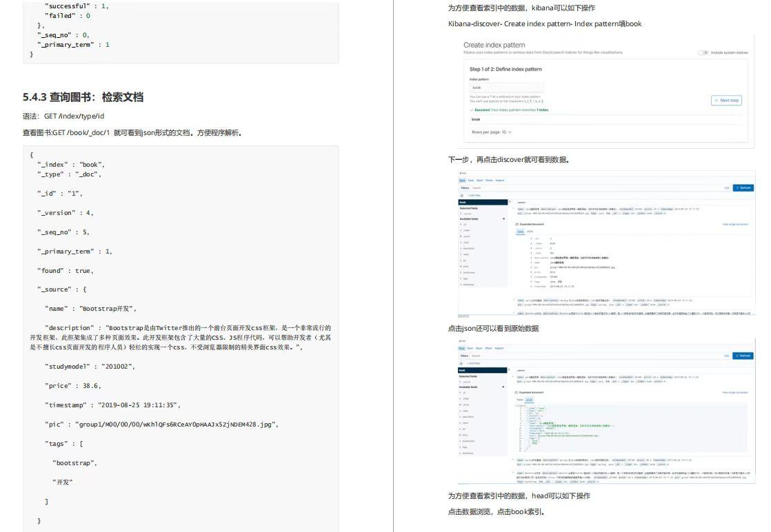Click the "price" : 38.6 line
This screenshot has height=532, width=771.
coord(73,386)
